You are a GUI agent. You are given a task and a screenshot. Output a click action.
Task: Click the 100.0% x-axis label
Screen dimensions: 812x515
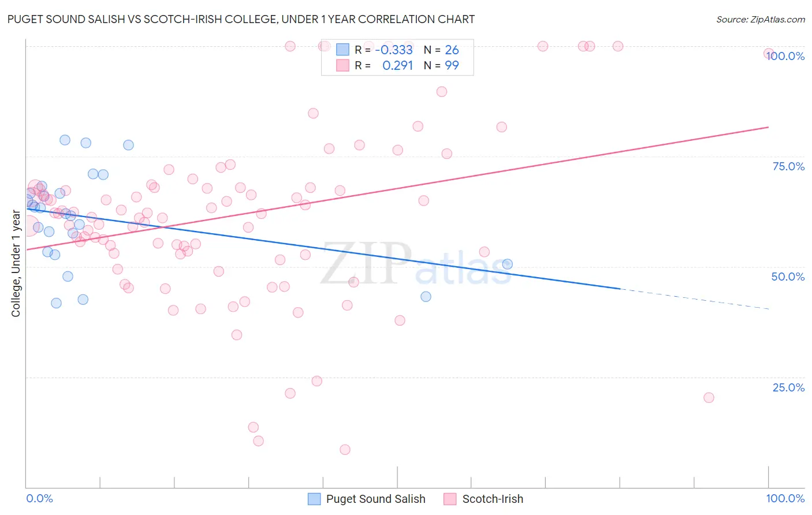(x=785, y=498)
